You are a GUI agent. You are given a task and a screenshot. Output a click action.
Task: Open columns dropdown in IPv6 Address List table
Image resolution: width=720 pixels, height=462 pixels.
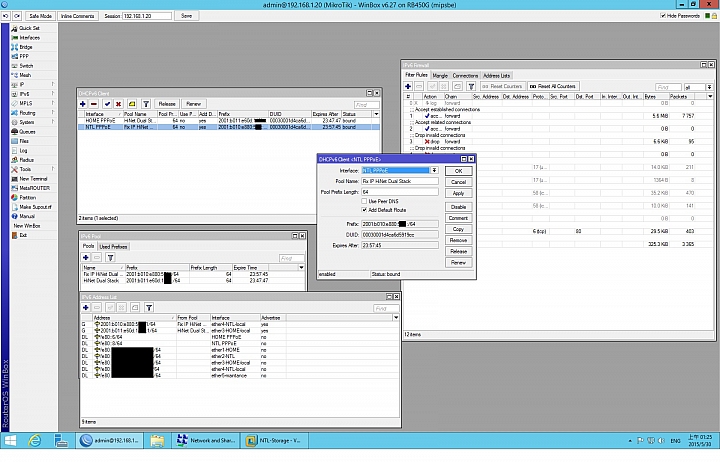coord(396,317)
